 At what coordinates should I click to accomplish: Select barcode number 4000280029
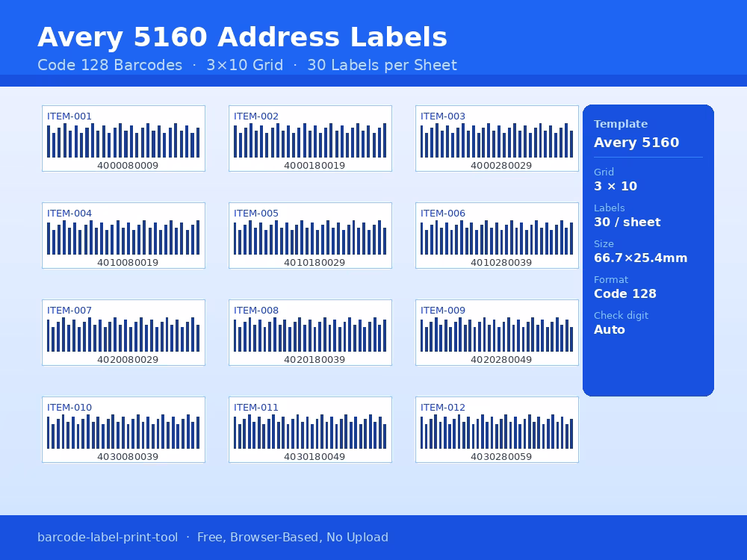pyautogui.click(x=501, y=166)
